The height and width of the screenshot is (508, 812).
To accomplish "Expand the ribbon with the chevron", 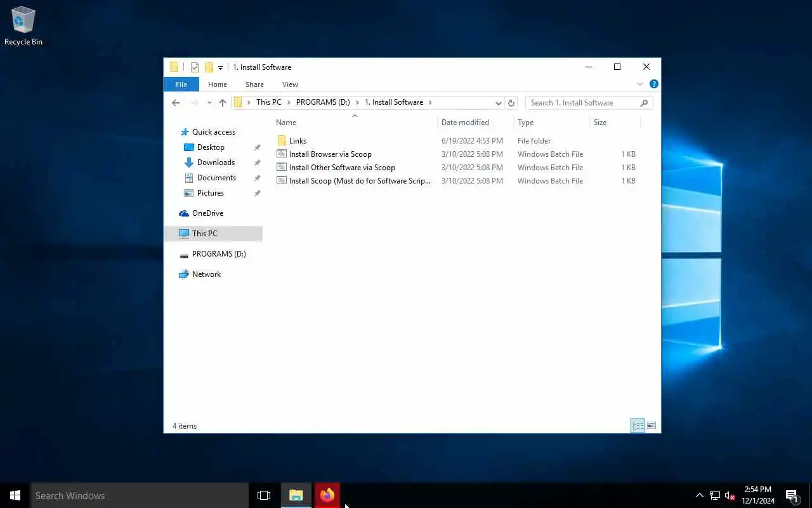I will point(639,84).
